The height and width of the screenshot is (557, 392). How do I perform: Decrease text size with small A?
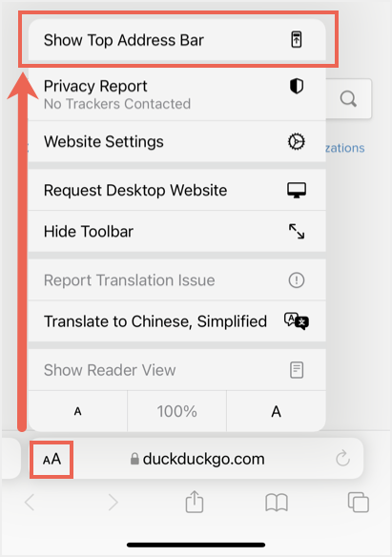[x=78, y=411]
